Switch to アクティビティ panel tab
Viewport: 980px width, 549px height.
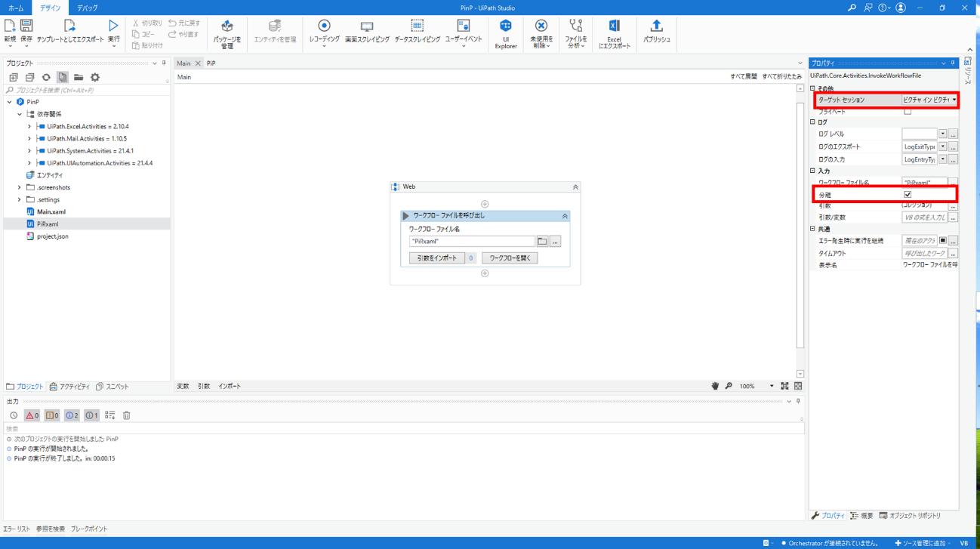[x=69, y=387]
